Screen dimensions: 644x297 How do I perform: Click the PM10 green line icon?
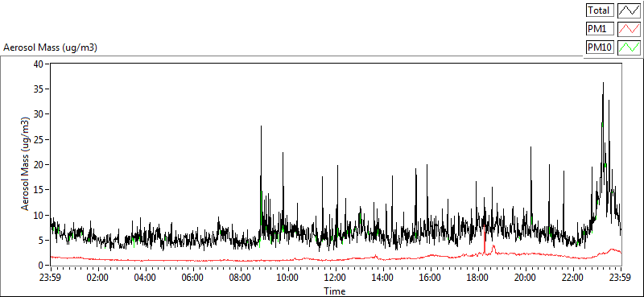click(629, 47)
